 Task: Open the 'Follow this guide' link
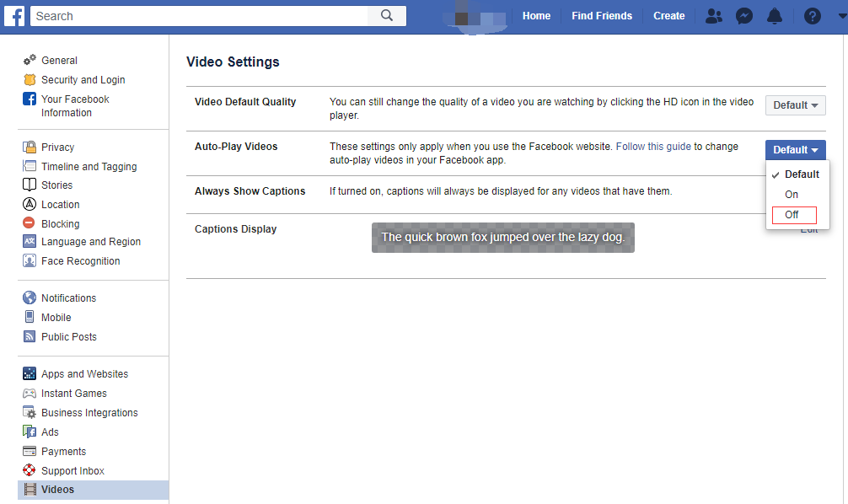pyautogui.click(x=653, y=147)
